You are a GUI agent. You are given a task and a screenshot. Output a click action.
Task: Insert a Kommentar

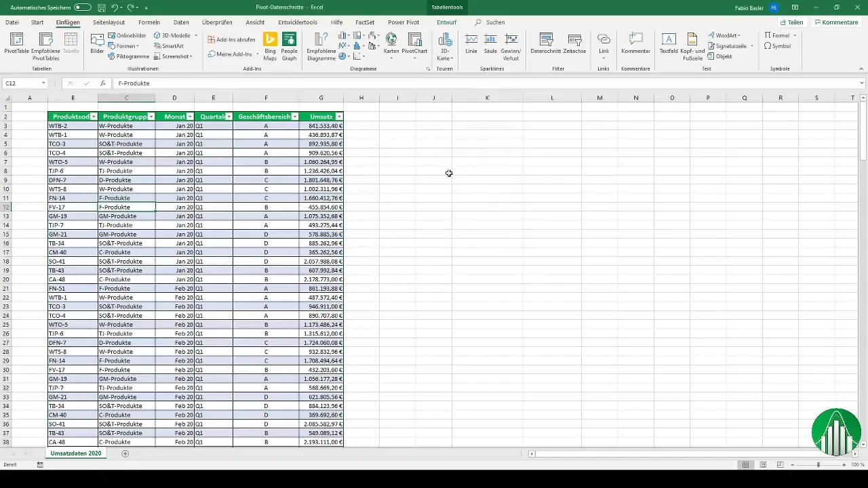coord(635,44)
